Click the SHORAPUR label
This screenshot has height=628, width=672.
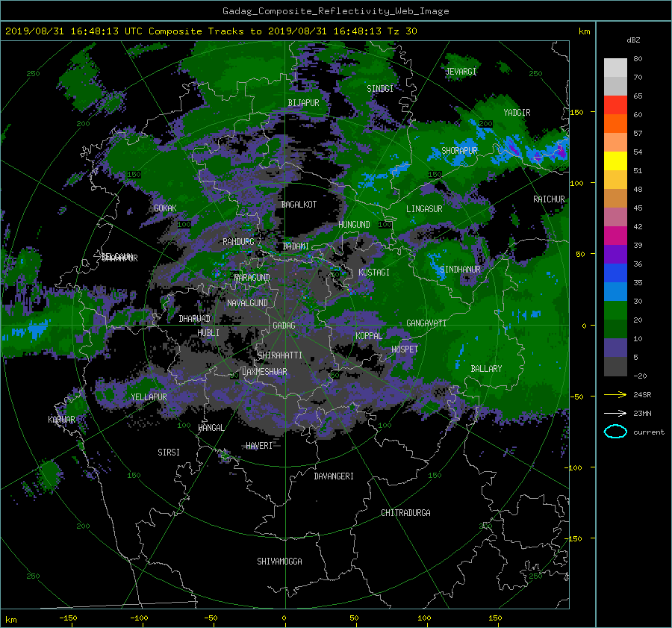pyautogui.click(x=459, y=151)
